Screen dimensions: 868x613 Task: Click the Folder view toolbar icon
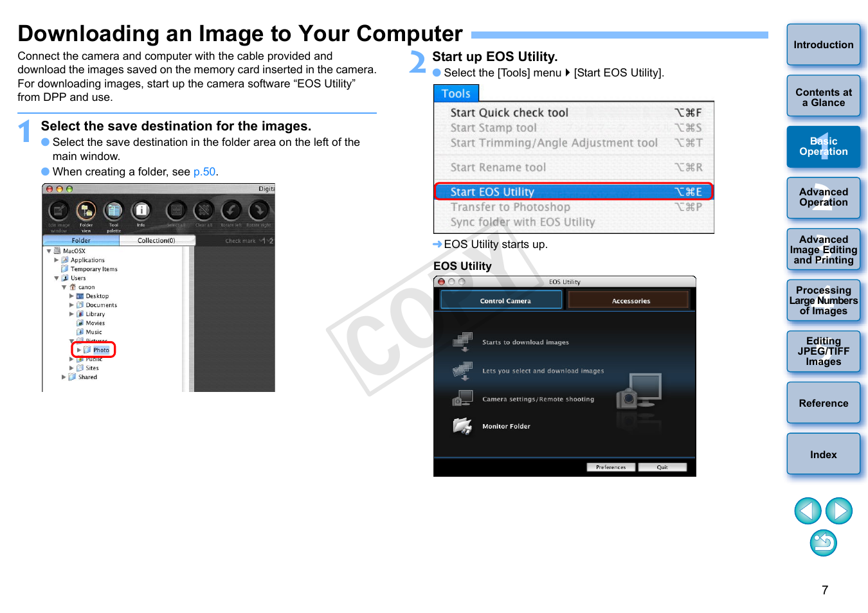point(86,210)
